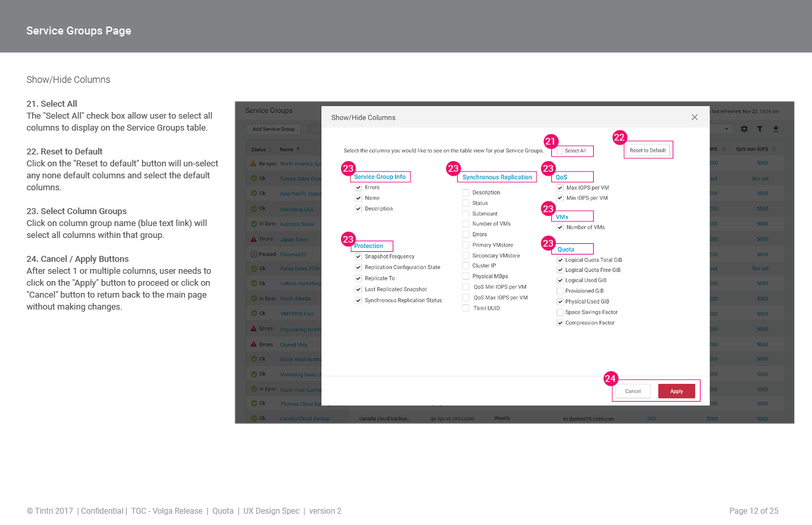Enable the Provisioned GiB checkbox
The width and height of the screenshot is (812, 525).
560,290
